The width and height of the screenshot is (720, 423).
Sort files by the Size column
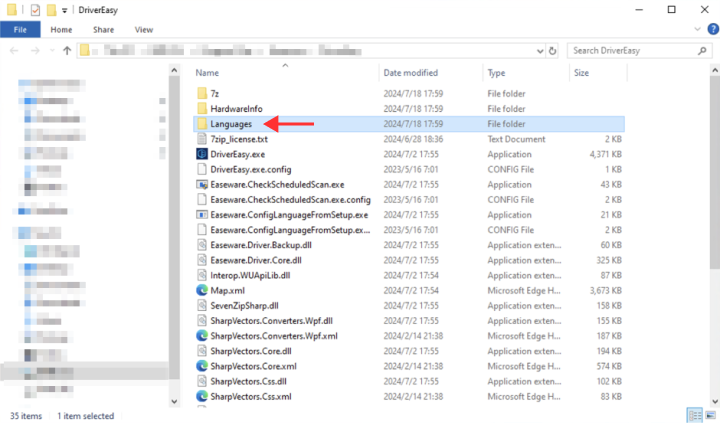pyautogui.click(x=581, y=73)
